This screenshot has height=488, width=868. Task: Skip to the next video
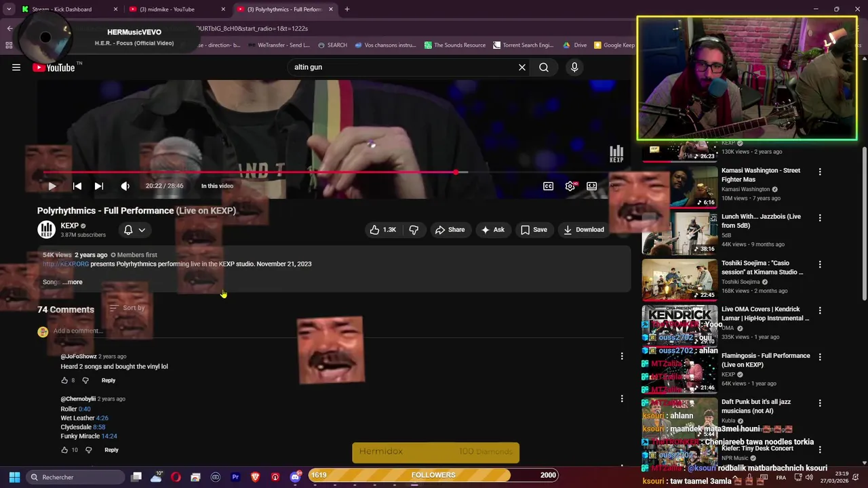click(99, 186)
